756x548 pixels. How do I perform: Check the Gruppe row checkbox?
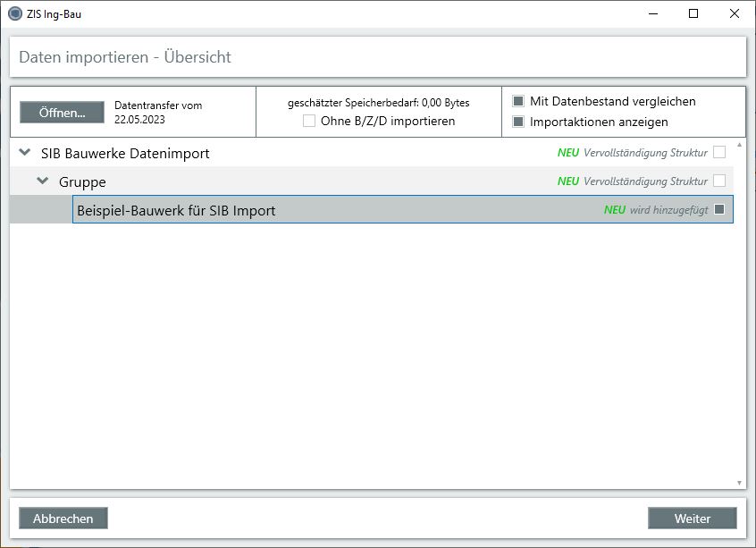[x=719, y=181]
